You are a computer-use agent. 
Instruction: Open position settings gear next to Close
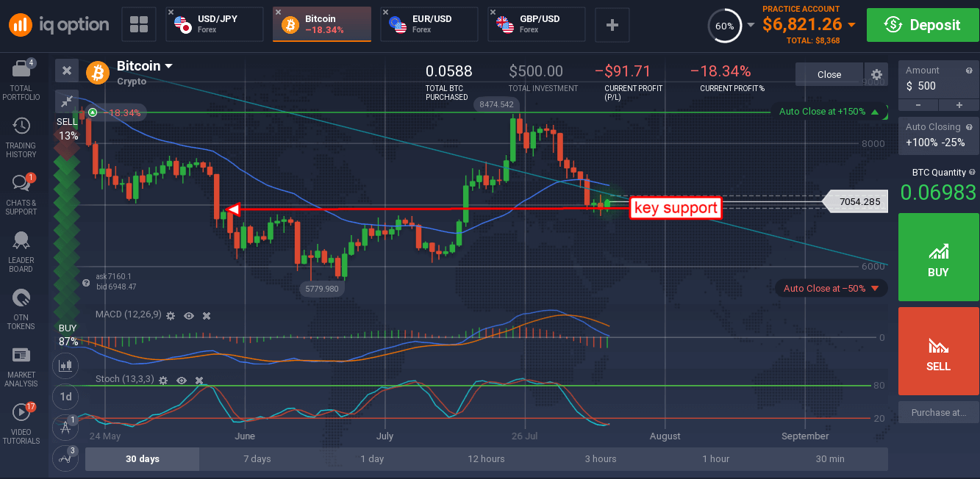click(x=876, y=74)
